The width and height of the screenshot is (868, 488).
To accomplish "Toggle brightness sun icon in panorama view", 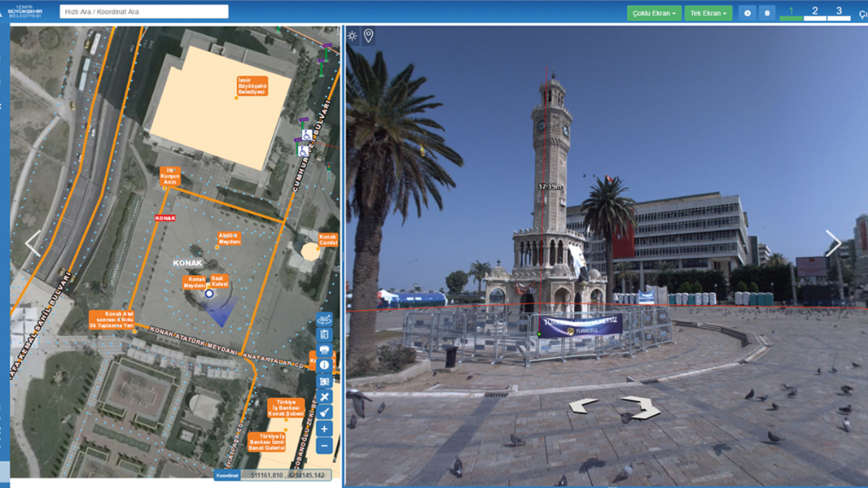I will (x=352, y=36).
